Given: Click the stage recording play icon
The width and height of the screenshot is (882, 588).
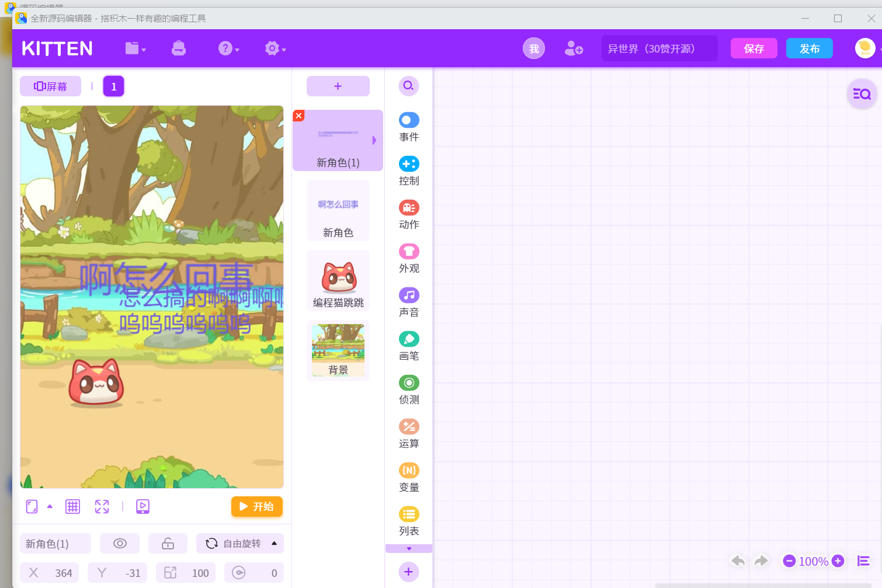Looking at the screenshot, I should point(143,506).
